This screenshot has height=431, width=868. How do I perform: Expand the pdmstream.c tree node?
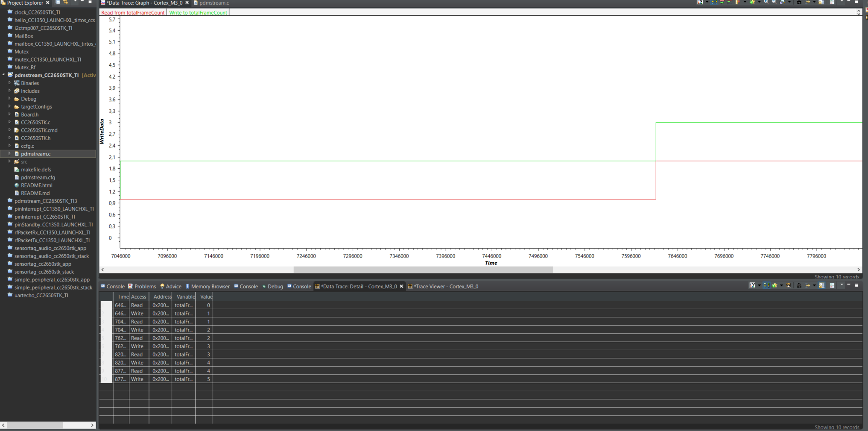[9, 153]
